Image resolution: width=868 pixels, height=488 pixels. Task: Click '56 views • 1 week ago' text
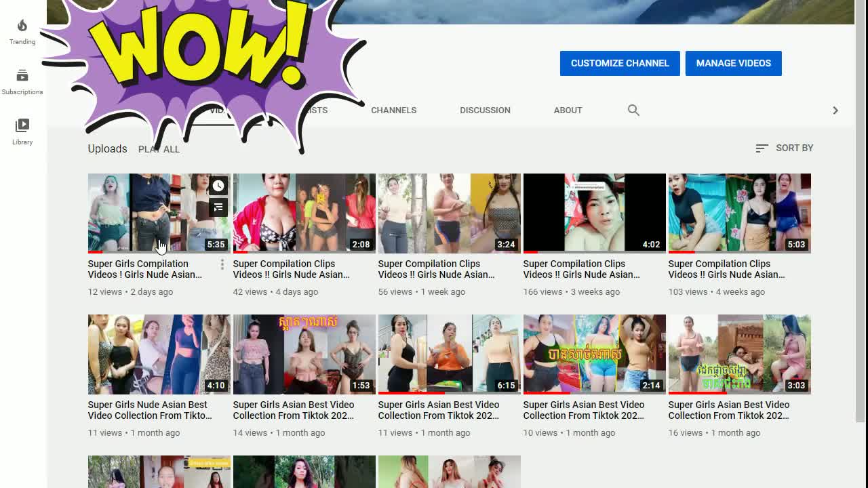point(422,291)
